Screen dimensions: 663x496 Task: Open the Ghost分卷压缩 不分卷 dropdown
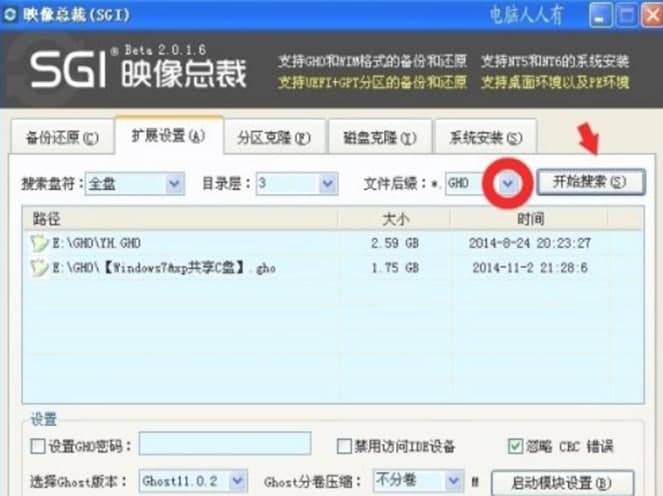click(454, 481)
